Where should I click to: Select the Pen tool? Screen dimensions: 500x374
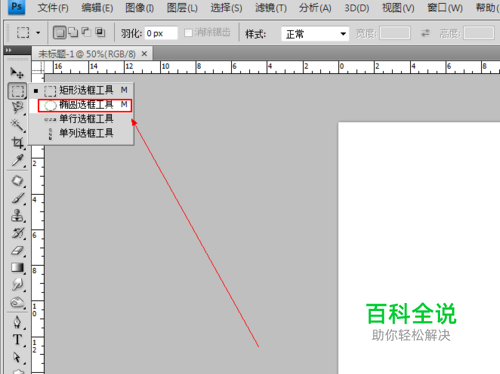tap(17, 322)
